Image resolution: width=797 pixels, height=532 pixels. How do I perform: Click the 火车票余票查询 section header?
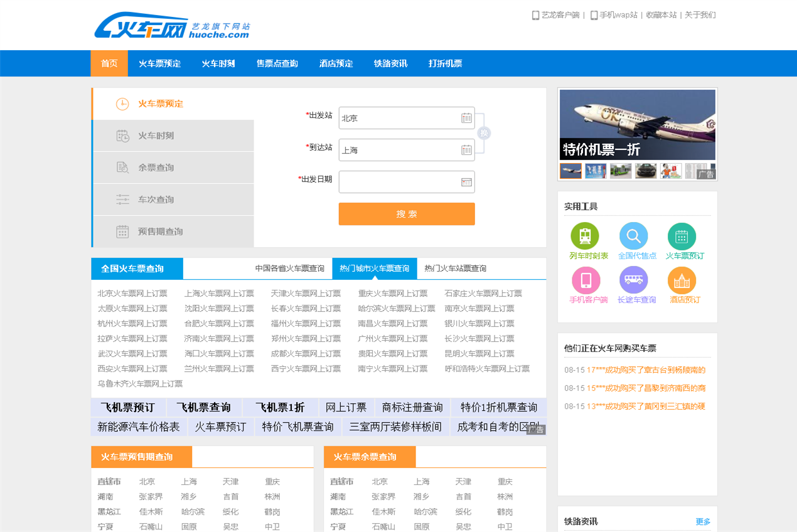pyautogui.click(x=370, y=457)
